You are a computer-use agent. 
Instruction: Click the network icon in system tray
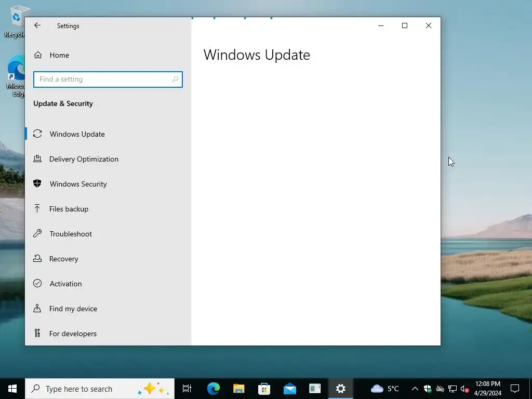tap(453, 389)
